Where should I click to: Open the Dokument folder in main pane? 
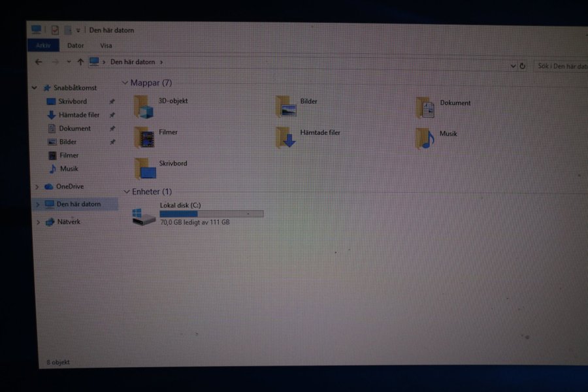pos(425,108)
